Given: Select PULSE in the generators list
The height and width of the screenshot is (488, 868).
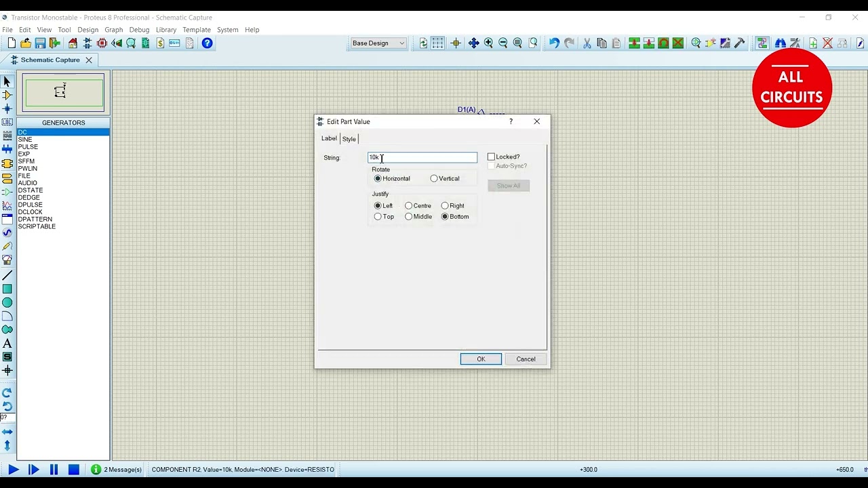Looking at the screenshot, I should tap(28, 147).
